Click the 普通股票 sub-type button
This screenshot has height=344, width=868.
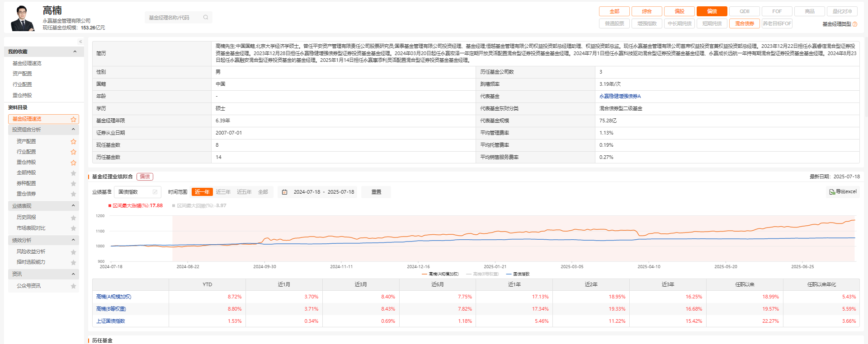click(614, 23)
